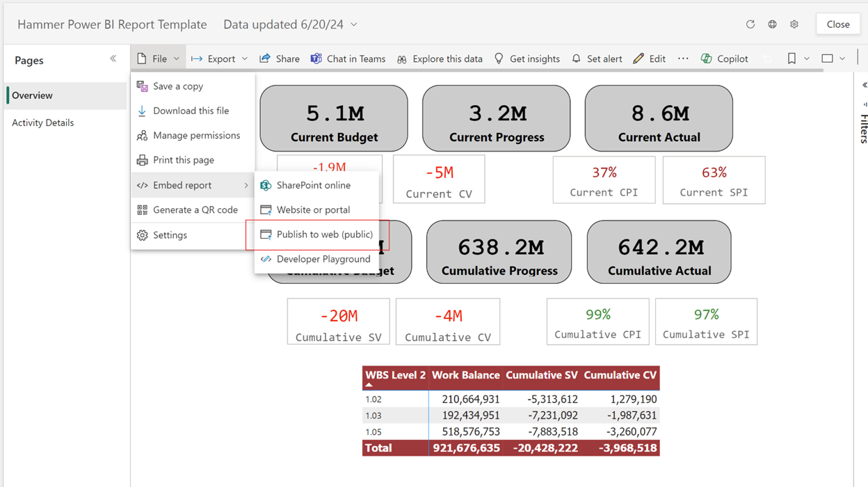Image resolution: width=868 pixels, height=487 pixels.
Task: Click the Close button
Action: pos(837,24)
